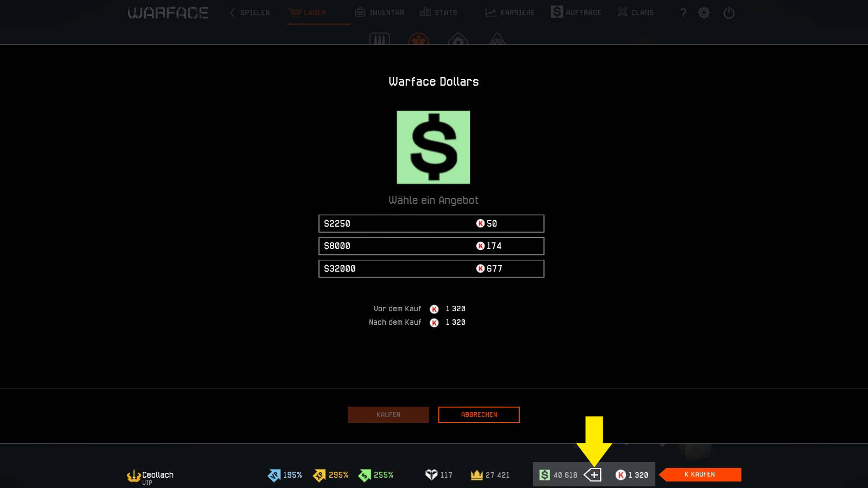This screenshot has height=488, width=868.
Task: Select the $32000 for 677 Kredits offer
Action: [x=431, y=268]
